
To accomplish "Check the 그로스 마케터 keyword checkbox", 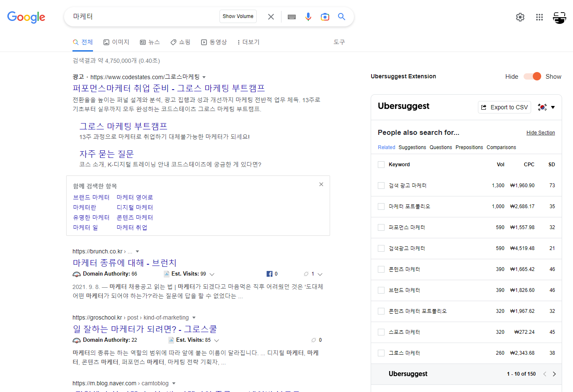I will coord(381,353).
